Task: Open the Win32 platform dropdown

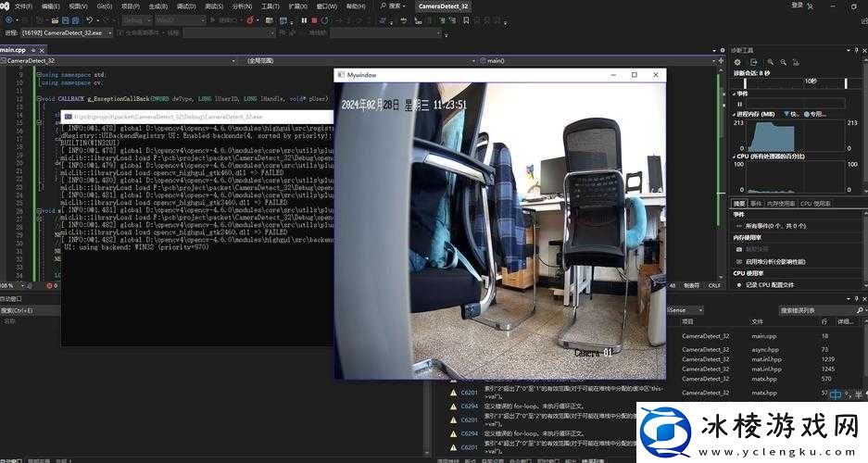Action: (180, 20)
